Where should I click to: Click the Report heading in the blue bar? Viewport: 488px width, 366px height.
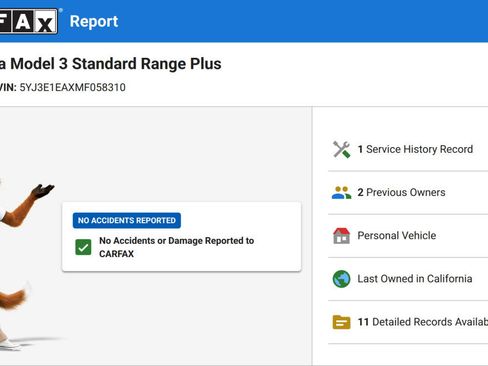coord(94,22)
